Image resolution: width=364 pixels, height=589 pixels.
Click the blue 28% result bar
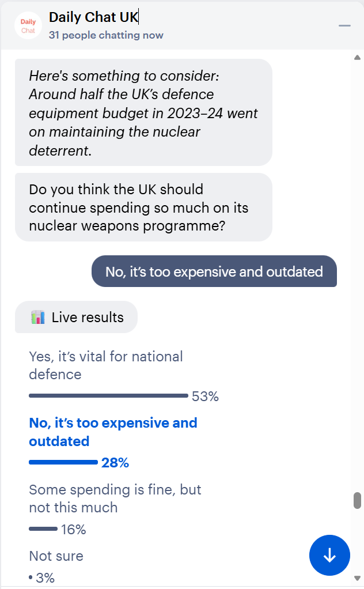pos(63,462)
